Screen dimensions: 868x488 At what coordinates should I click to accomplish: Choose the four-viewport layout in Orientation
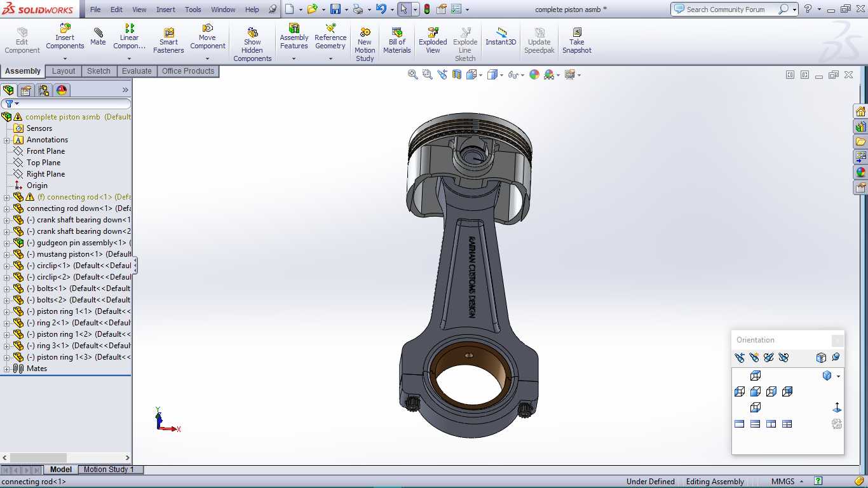(x=787, y=424)
